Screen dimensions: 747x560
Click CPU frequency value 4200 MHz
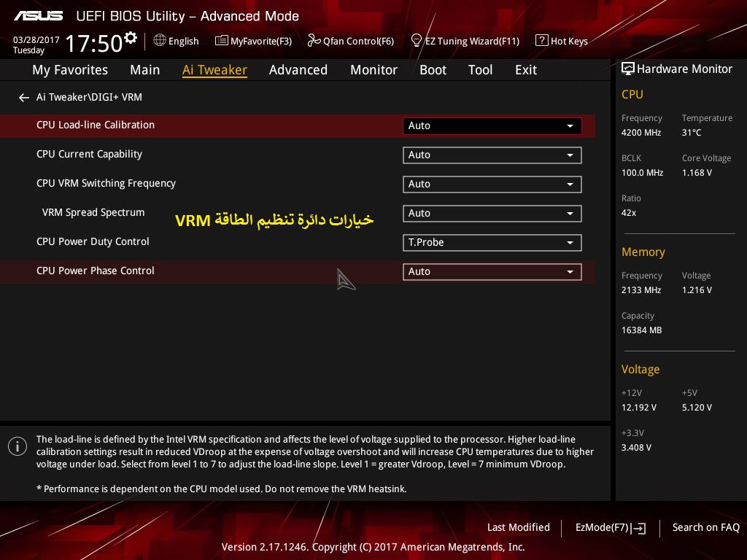point(641,133)
